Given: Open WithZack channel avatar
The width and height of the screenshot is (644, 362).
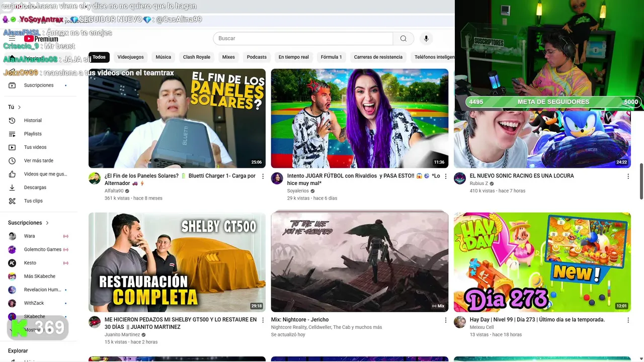Looking at the screenshot, I should click(12, 303).
